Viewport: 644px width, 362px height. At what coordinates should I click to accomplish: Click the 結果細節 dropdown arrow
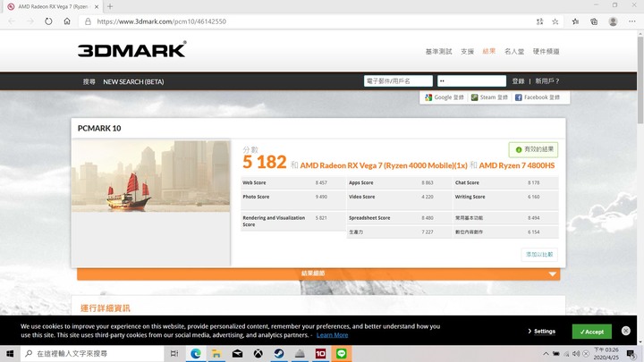(x=553, y=274)
